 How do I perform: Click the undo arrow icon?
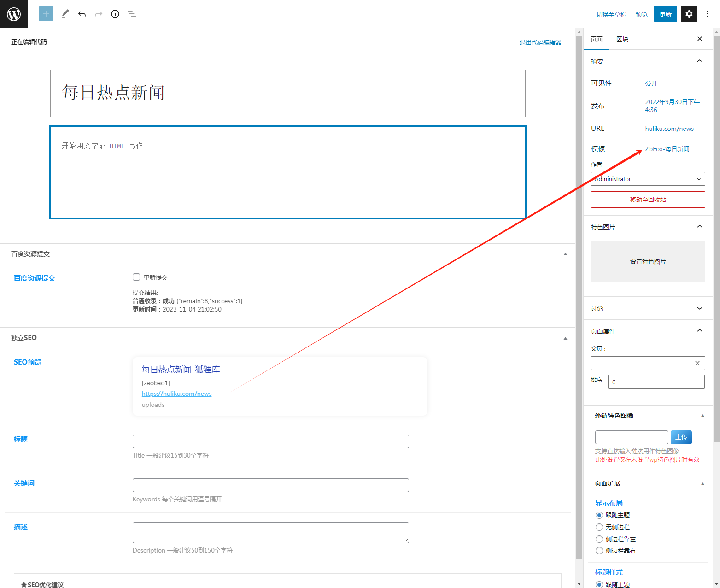pyautogui.click(x=82, y=14)
